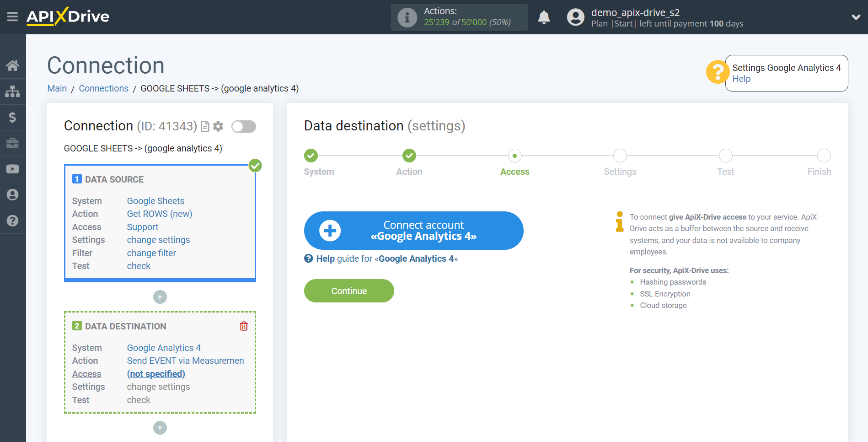This screenshot has width=868, height=442.
Task: Open the YouTube icon in the sidebar
Action: point(13,169)
